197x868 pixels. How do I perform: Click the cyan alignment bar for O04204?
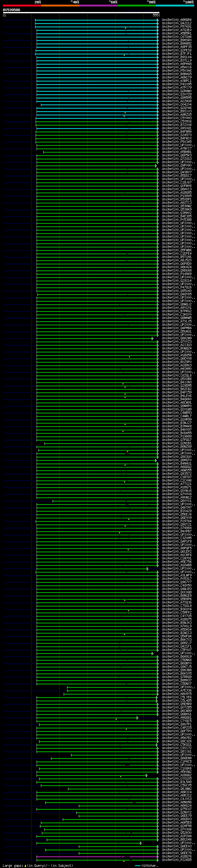99,105
